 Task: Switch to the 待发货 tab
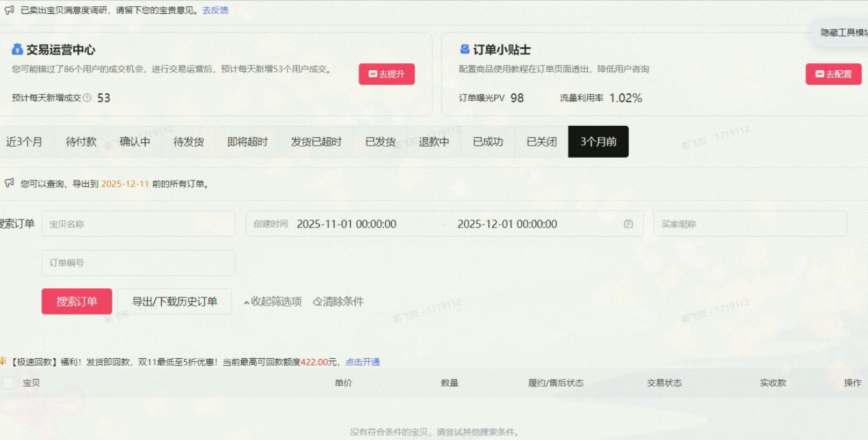[x=189, y=142]
